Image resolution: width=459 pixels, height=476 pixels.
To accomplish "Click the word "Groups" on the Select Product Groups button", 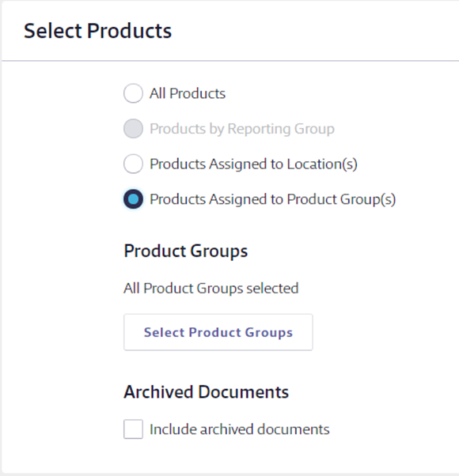I will point(269,332).
